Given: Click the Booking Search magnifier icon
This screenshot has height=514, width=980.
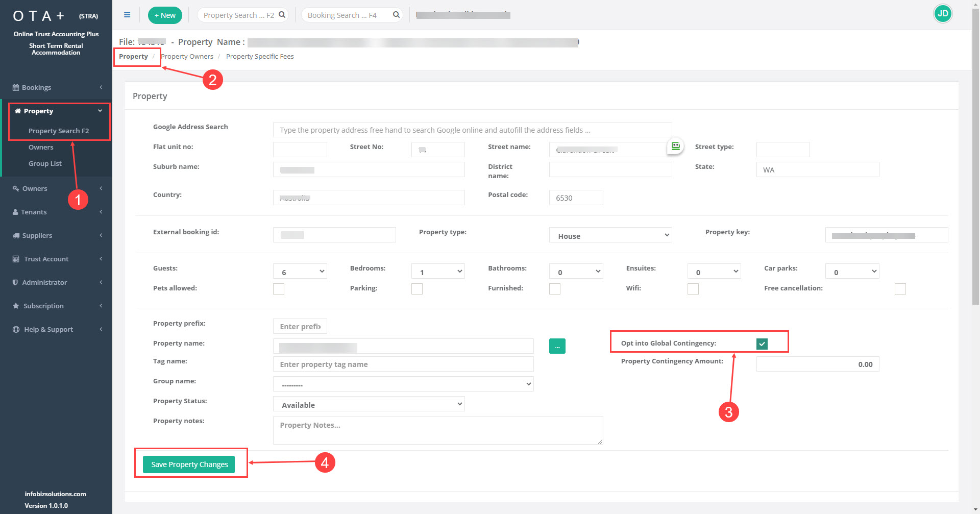Looking at the screenshot, I should point(396,15).
